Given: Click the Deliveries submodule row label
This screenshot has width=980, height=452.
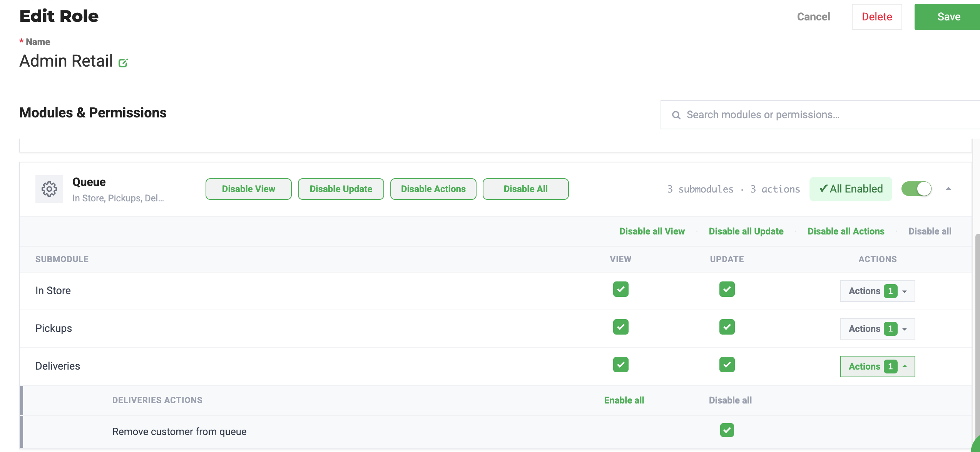Looking at the screenshot, I should tap(58, 366).
